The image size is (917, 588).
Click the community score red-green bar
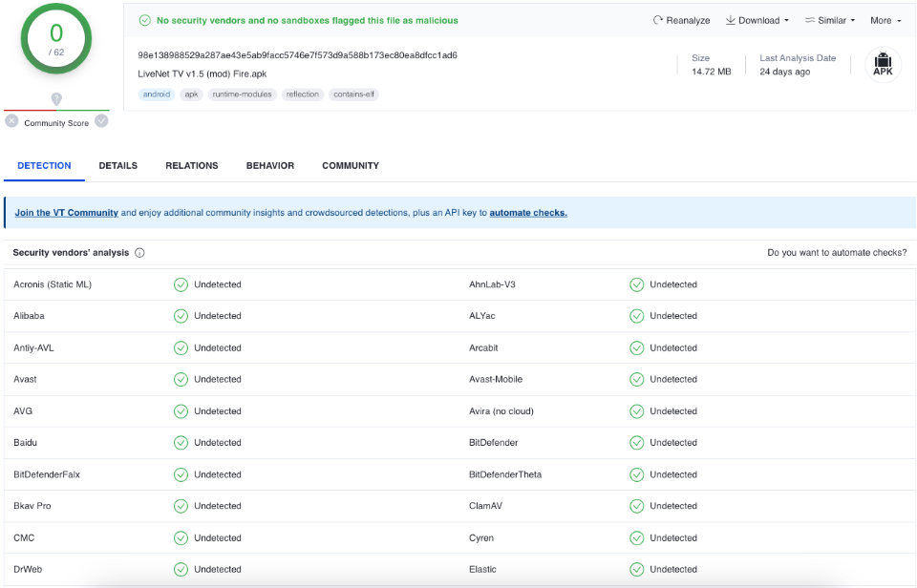click(x=56, y=110)
